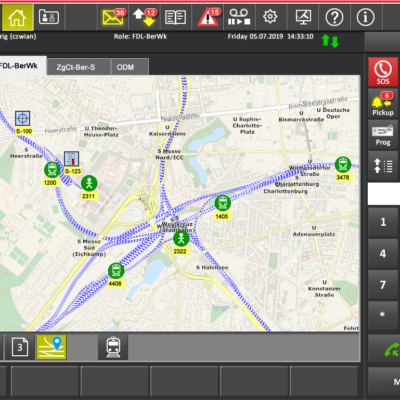Screen dimensions: 400x400
Task: Switch to the ZgCt-Ber-S tab
Action: point(76,67)
